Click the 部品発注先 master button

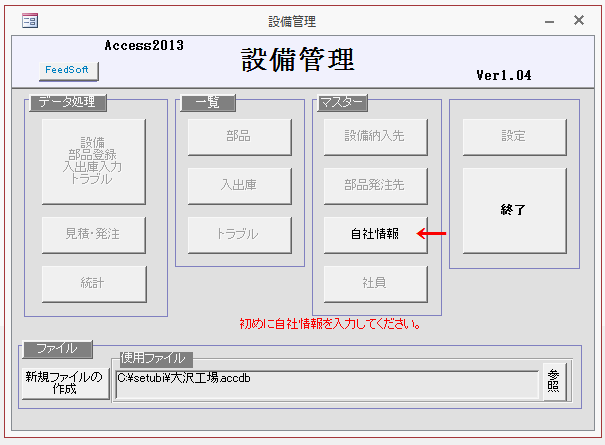(x=376, y=186)
